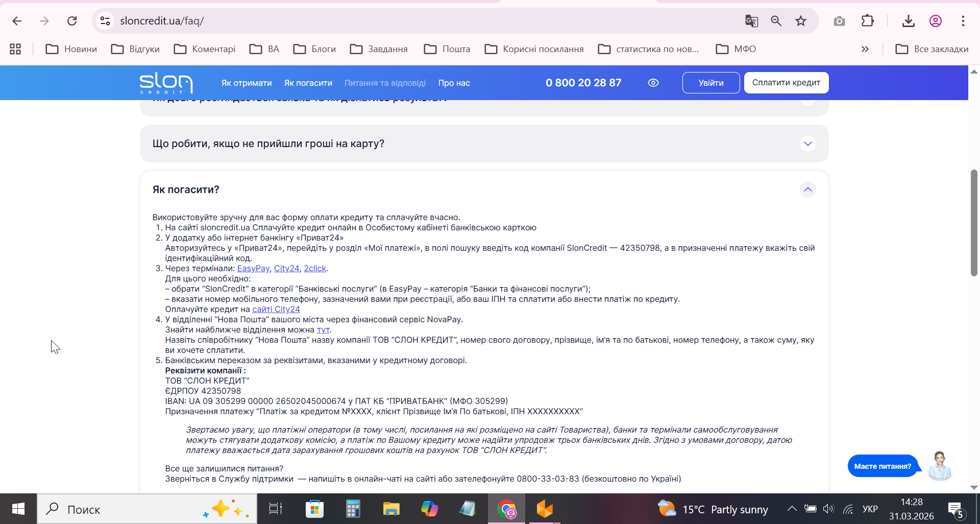Image resolution: width=980 pixels, height=524 pixels.
Task: Open the EasyPay terminal link
Action: point(253,269)
